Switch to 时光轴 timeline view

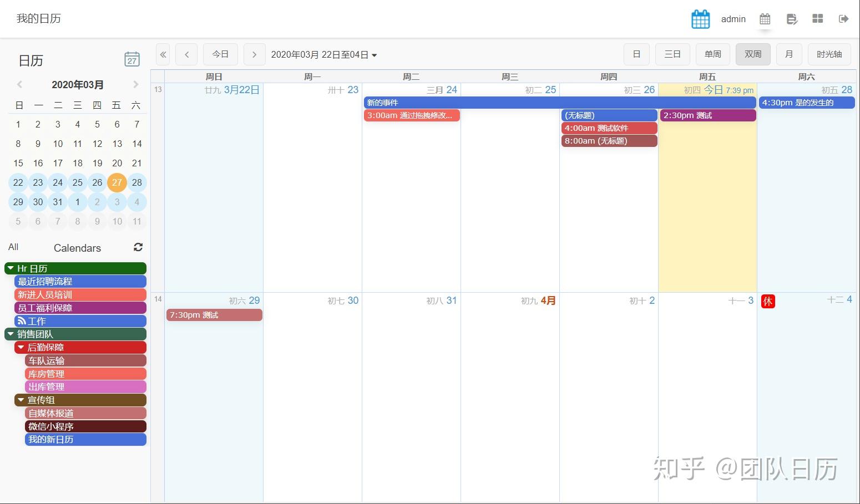(x=829, y=54)
